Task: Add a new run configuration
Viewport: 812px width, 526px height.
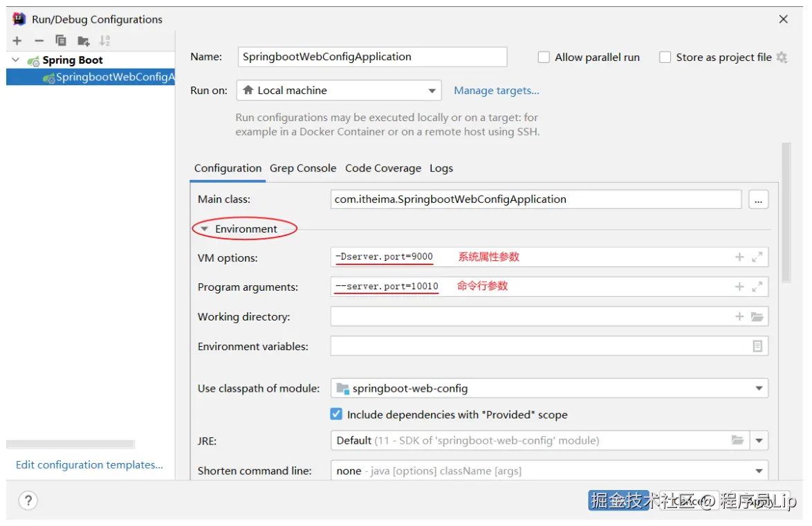Action: [x=17, y=41]
